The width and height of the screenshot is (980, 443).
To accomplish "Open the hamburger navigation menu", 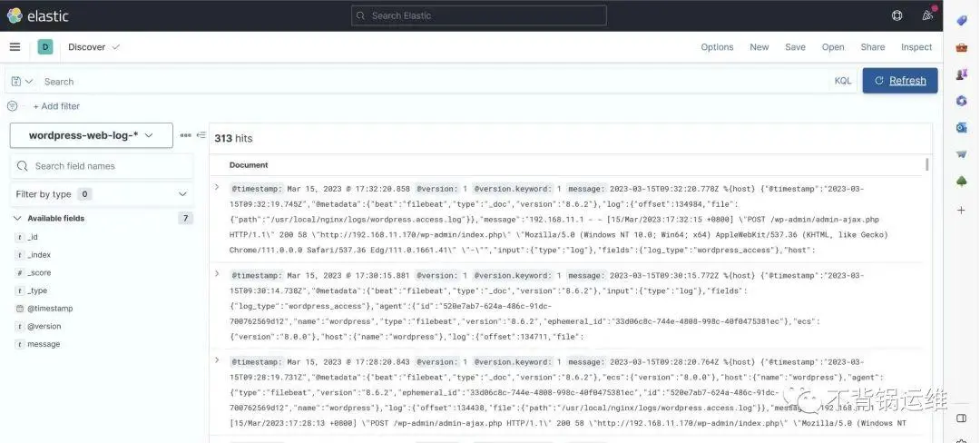I will click(x=15, y=47).
